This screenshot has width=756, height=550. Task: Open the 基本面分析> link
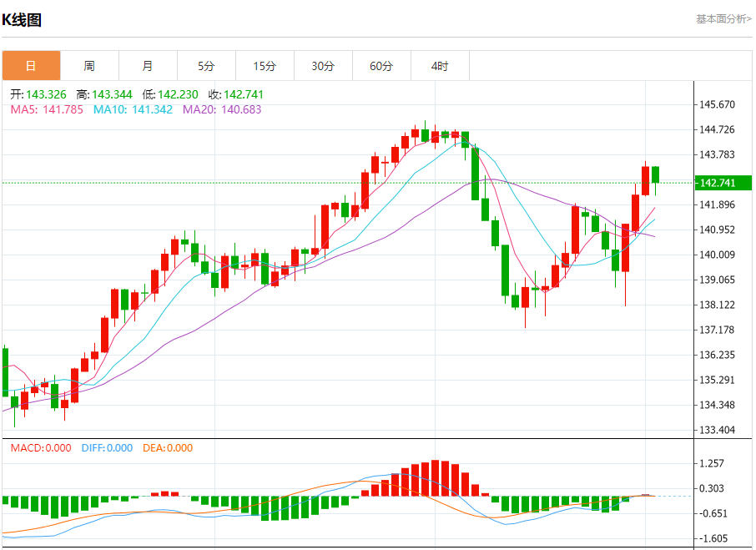pos(723,19)
